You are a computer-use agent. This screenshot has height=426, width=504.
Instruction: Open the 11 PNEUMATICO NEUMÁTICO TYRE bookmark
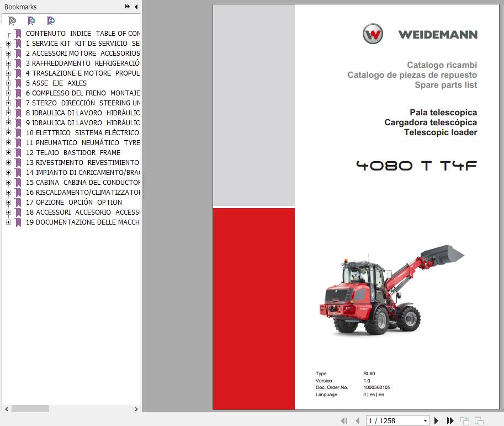83,142
